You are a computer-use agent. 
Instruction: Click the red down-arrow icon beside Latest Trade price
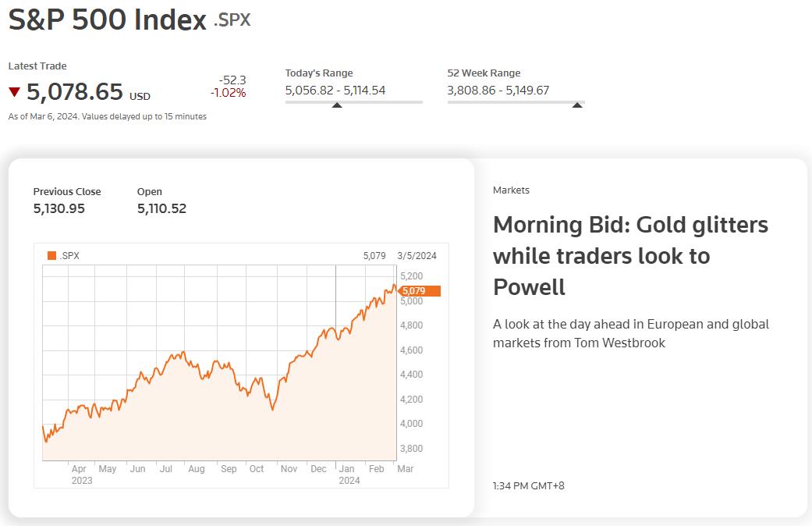[x=15, y=92]
